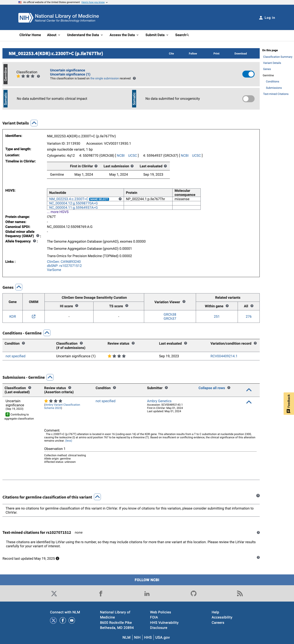Open dbSNP rs1027071512 link
This screenshot has width=294, height=644.
(64, 266)
